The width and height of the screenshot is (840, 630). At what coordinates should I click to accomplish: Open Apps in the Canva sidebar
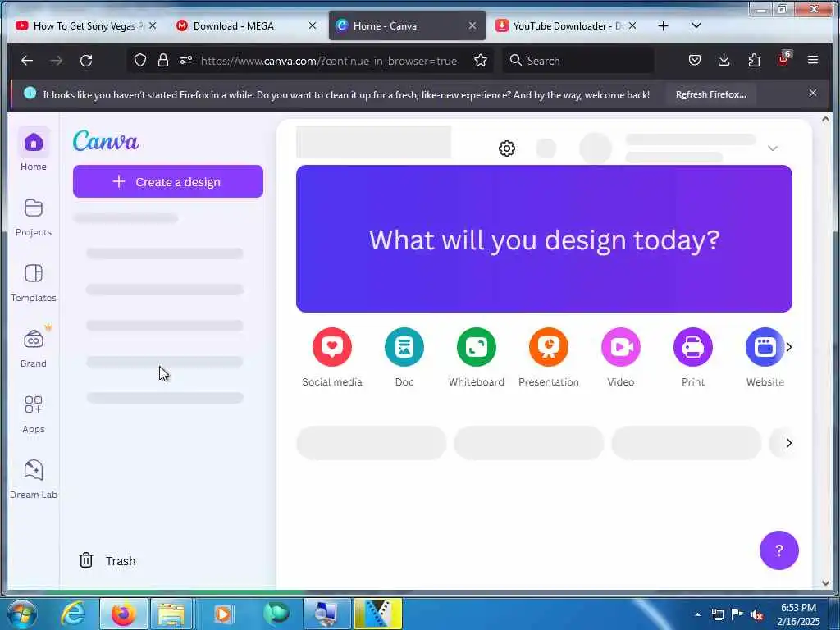pyautogui.click(x=33, y=413)
